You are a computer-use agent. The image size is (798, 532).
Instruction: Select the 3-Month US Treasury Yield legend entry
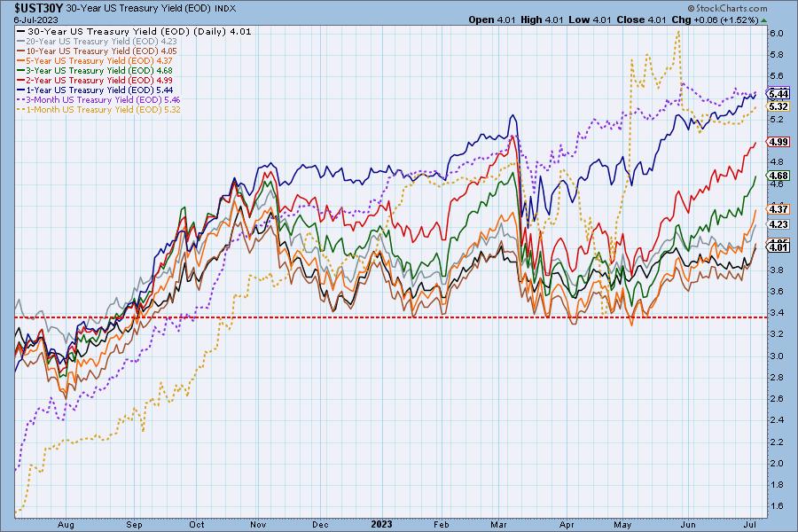[x=98, y=100]
